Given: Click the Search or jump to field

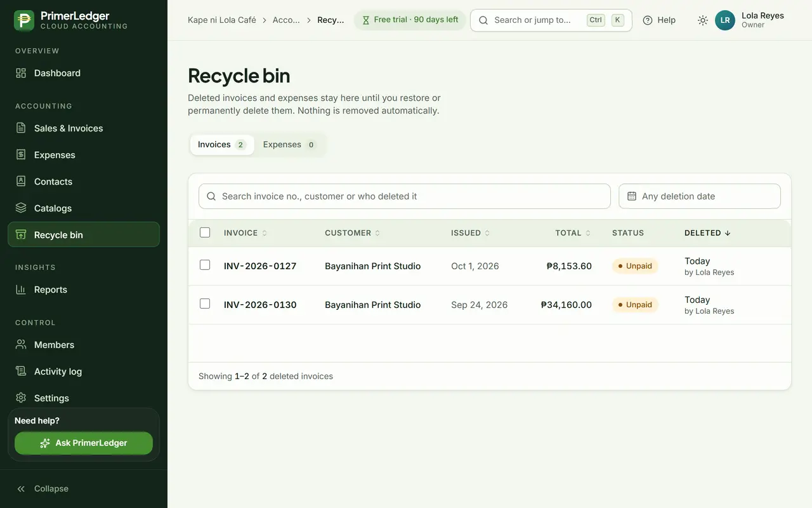Looking at the screenshot, I should [x=551, y=20].
